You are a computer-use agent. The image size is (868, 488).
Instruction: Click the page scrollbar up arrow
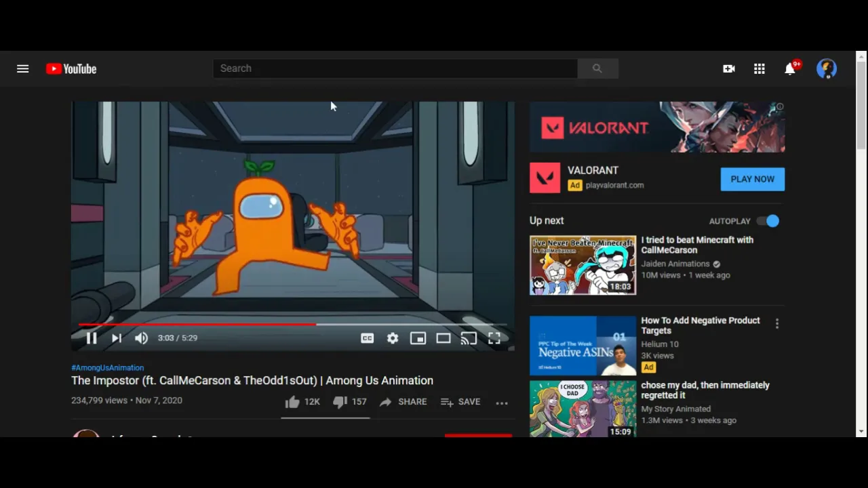coord(861,56)
